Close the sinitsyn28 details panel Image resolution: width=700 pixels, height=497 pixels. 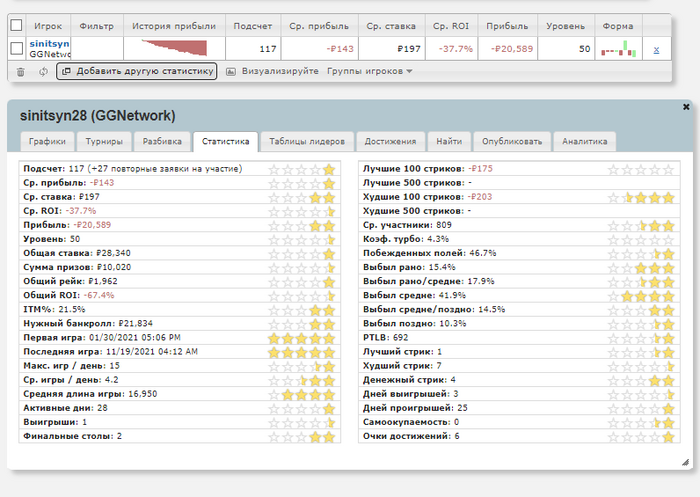686,107
